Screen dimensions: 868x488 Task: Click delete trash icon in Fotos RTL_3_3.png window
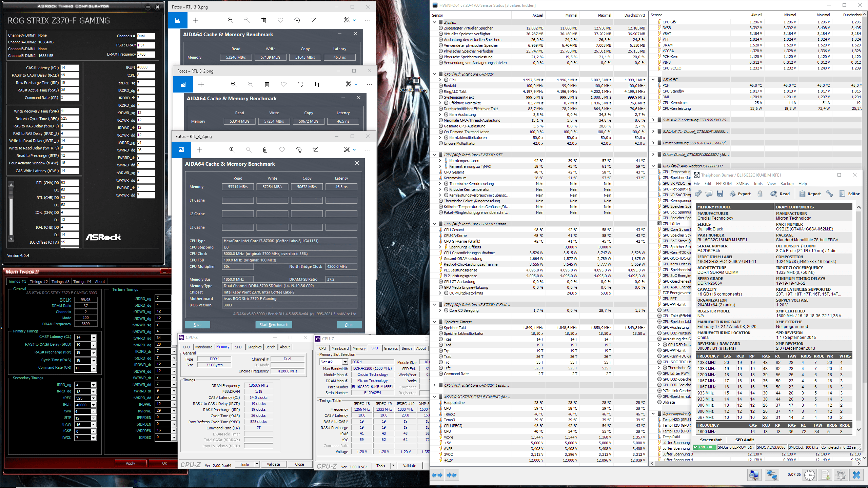point(263,20)
